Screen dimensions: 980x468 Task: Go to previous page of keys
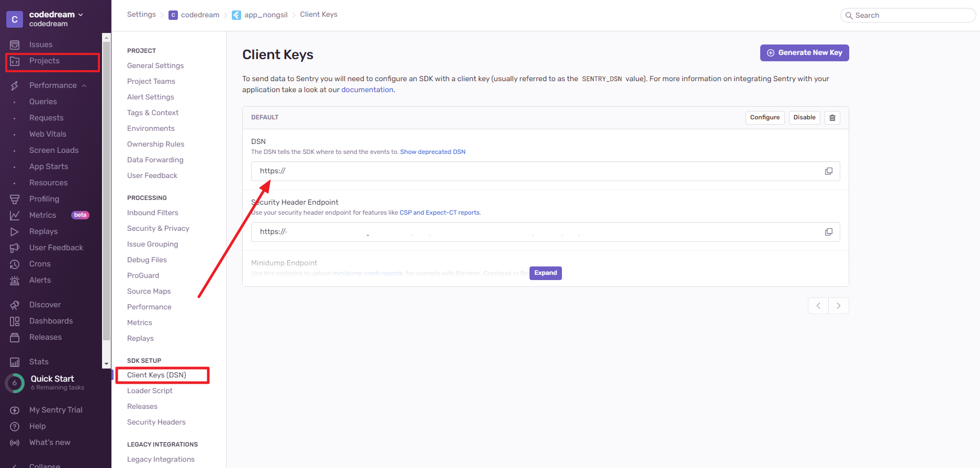click(818, 306)
